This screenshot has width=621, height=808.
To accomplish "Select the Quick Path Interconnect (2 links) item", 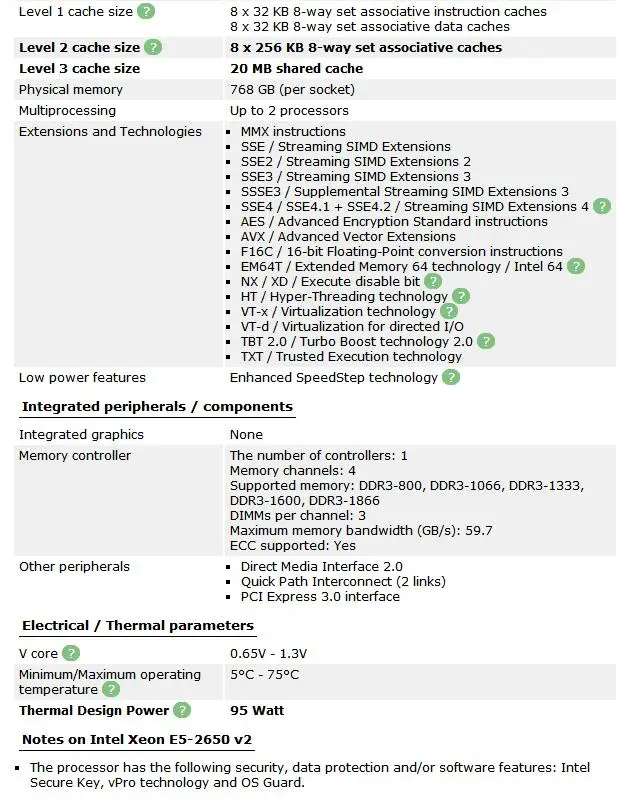I will (x=343, y=581).
